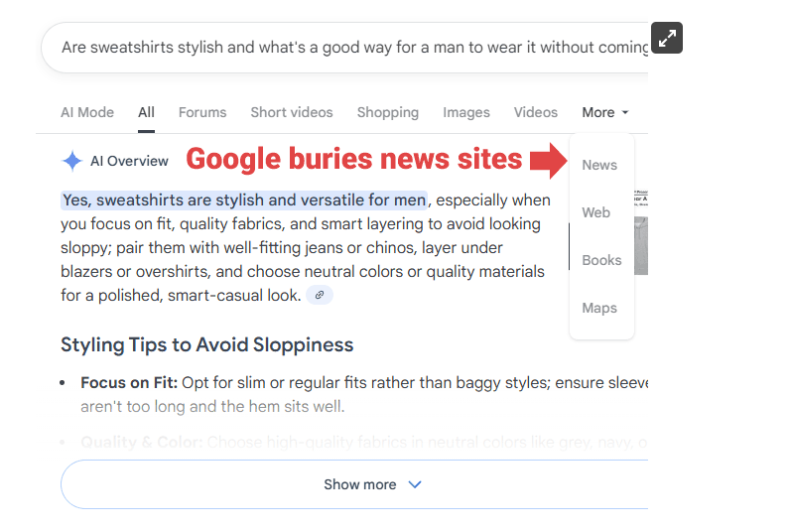The image size is (790, 532).
Task: Select the All results tab
Action: pos(146,113)
